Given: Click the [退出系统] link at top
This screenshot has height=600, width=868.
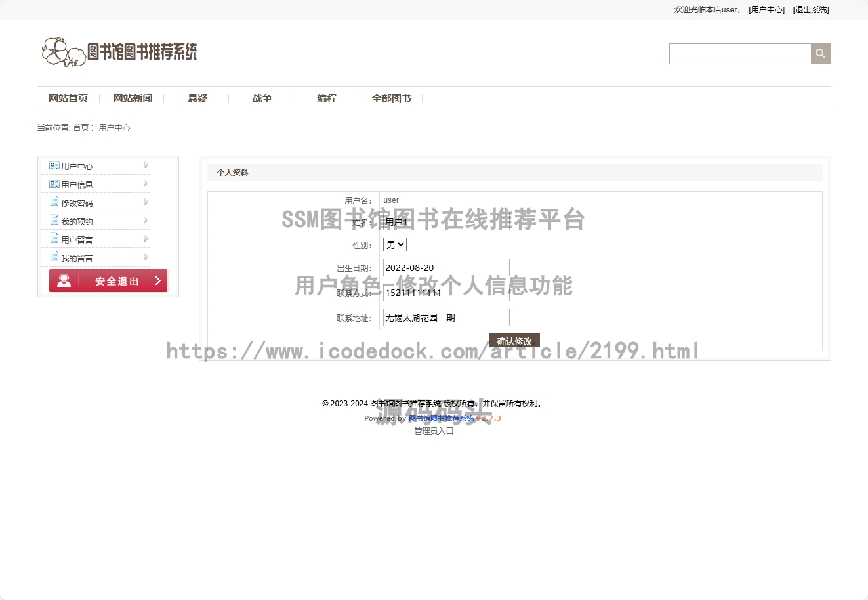Looking at the screenshot, I should 811,10.
